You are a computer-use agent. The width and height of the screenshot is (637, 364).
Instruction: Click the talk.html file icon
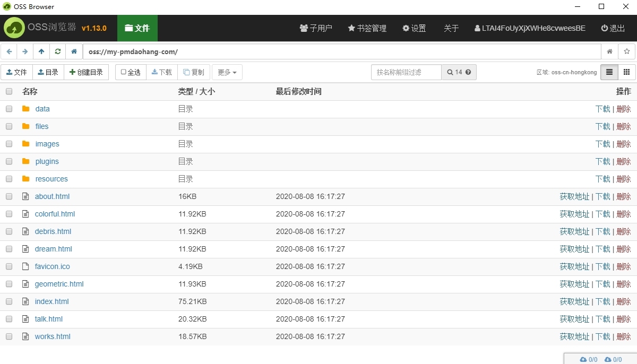(25, 319)
